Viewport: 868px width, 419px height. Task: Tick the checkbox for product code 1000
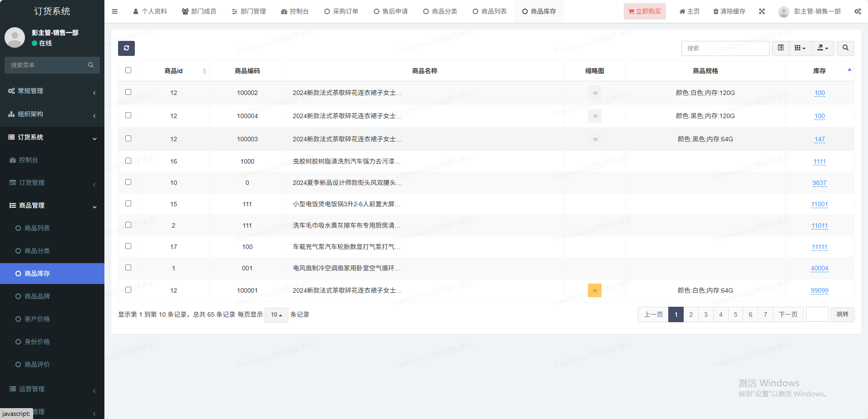click(128, 161)
